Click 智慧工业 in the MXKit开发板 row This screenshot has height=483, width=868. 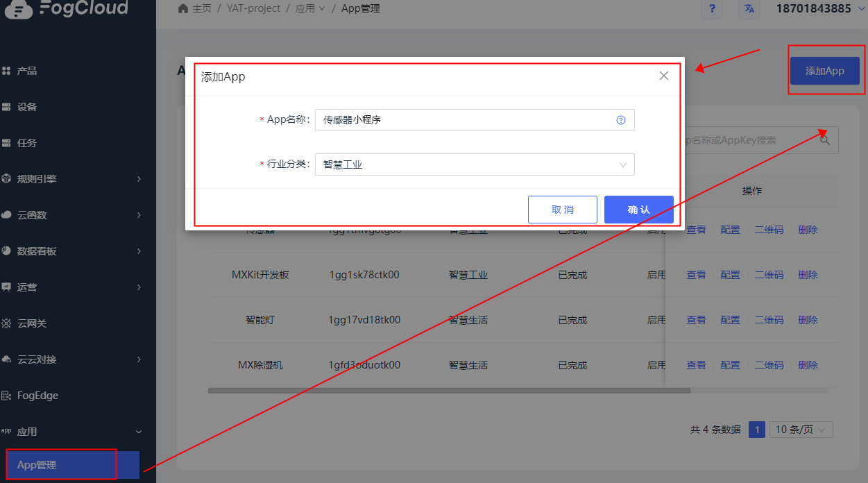(x=468, y=275)
